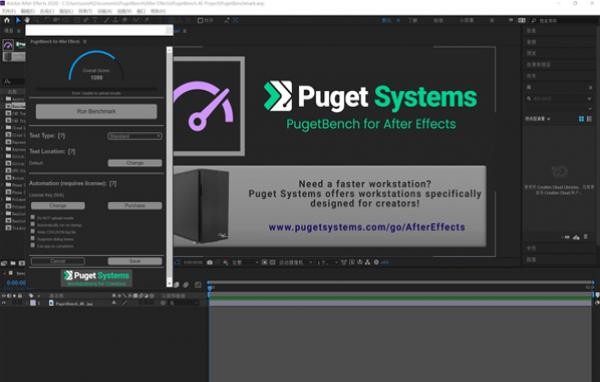Take a snapshot with the camera icon

tap(210, 263)
